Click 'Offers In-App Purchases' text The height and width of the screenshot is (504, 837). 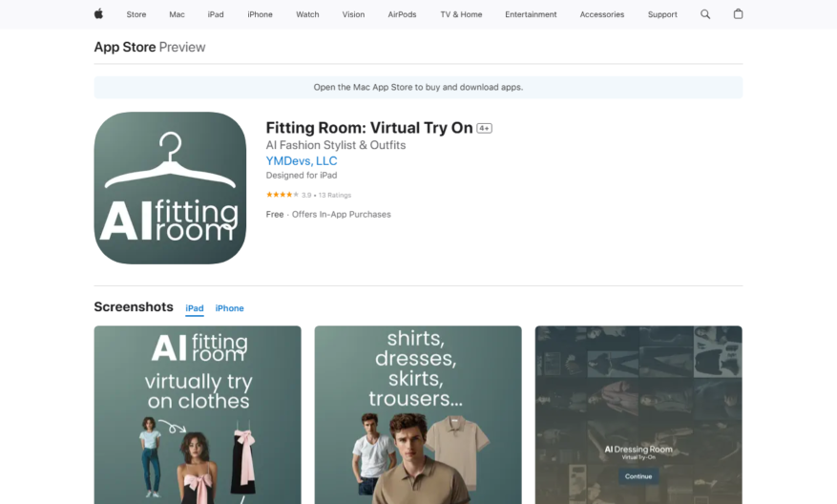[x=341, y=214]
